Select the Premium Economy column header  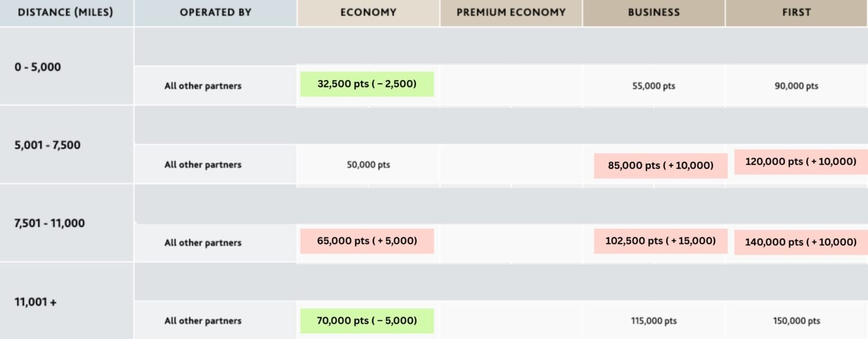[511, 12]
